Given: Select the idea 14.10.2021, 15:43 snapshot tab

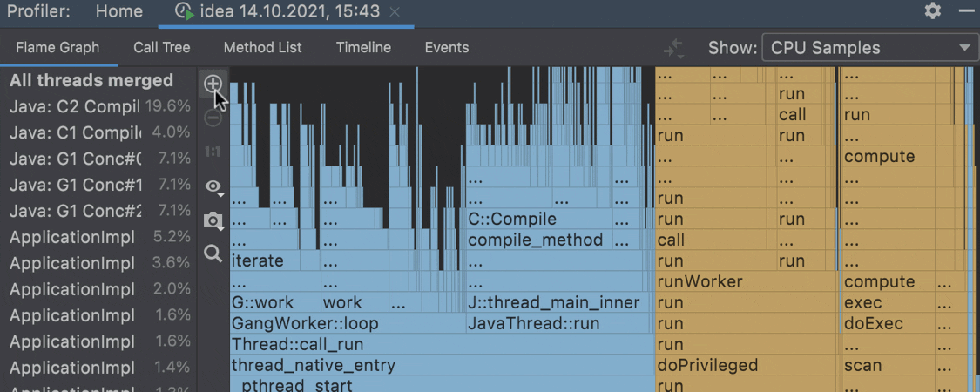Looking at the screenshot, I should [288, 12].
